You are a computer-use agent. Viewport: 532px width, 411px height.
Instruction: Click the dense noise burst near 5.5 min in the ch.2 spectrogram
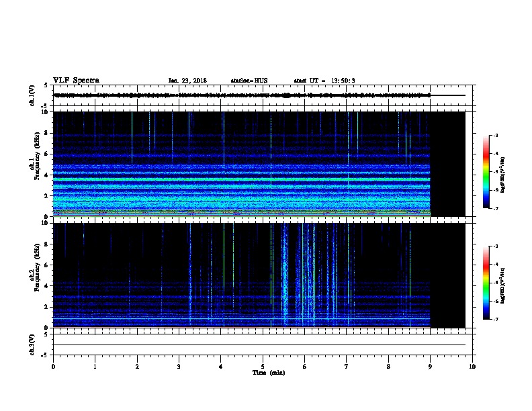click(285, 275)
